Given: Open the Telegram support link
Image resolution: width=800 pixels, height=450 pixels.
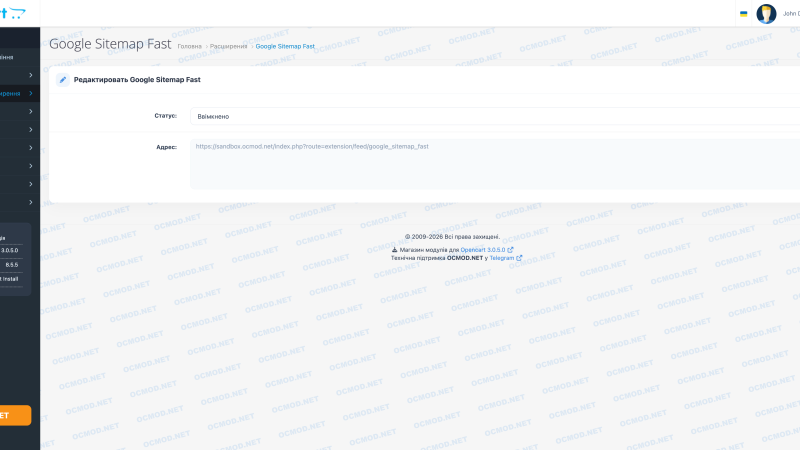Looking at the screenshot, I should pyautogui.click(x=502, y=258).
